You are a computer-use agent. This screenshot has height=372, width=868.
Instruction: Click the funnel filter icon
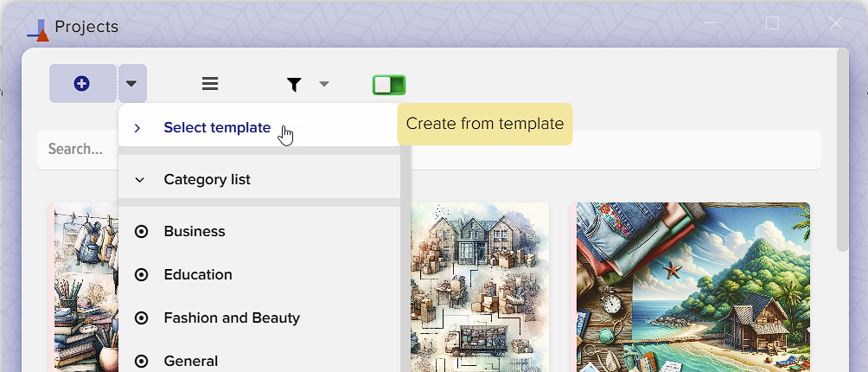294,84
